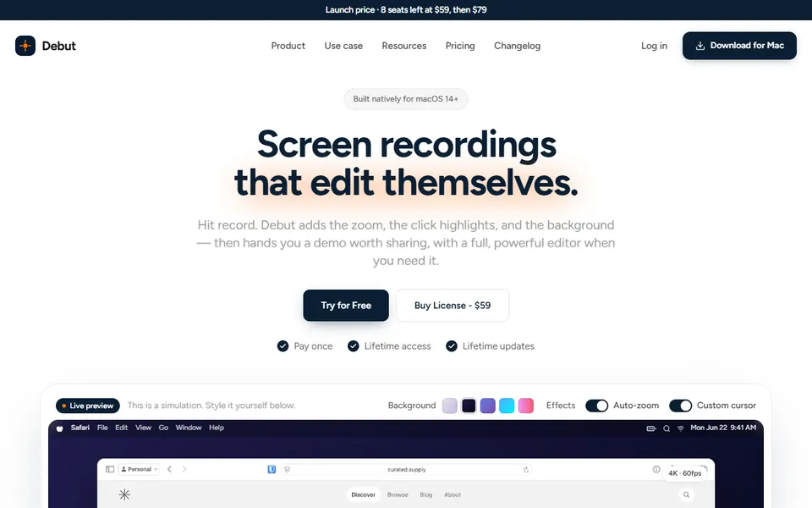The height and width of the screenshot is (508, 812).
Task: Open the View menu in preview menu bar
Action: tap(143, 428)
